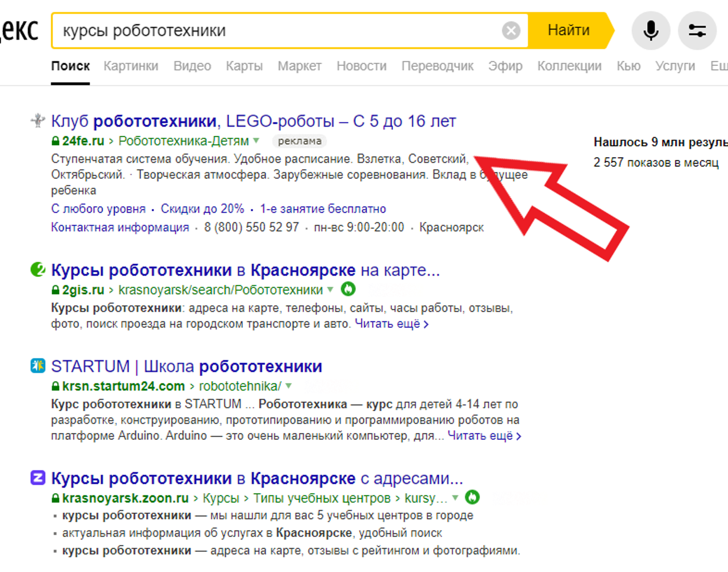Open the Коллекции tab
This screenshot has width=728, height=572.
coord(570,66)
